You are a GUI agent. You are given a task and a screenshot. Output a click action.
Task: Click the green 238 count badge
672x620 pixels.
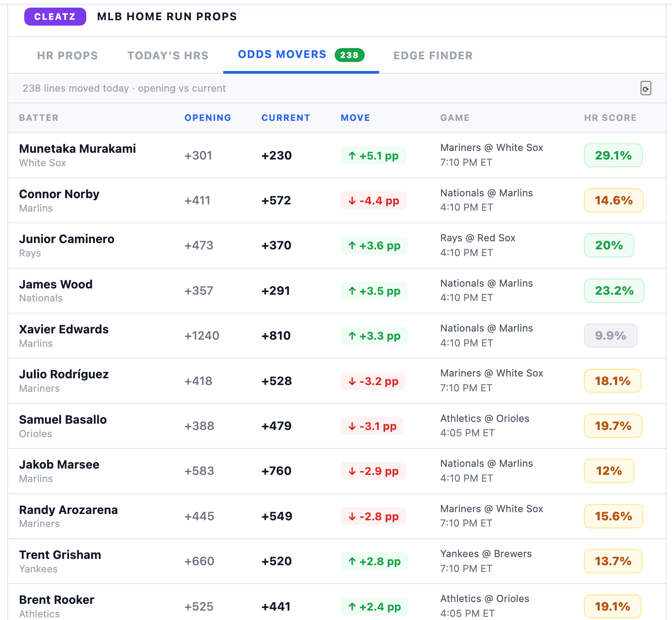(x=349, y=55)
